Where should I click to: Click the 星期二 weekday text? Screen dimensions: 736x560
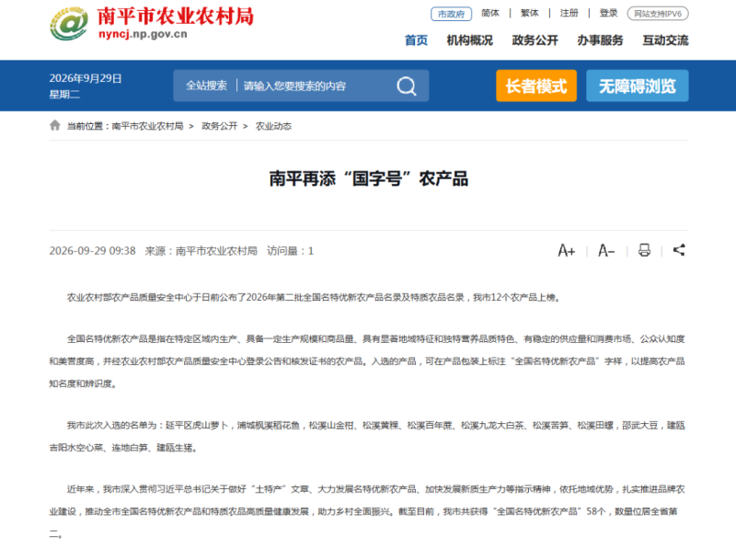[x=64, y=95]
